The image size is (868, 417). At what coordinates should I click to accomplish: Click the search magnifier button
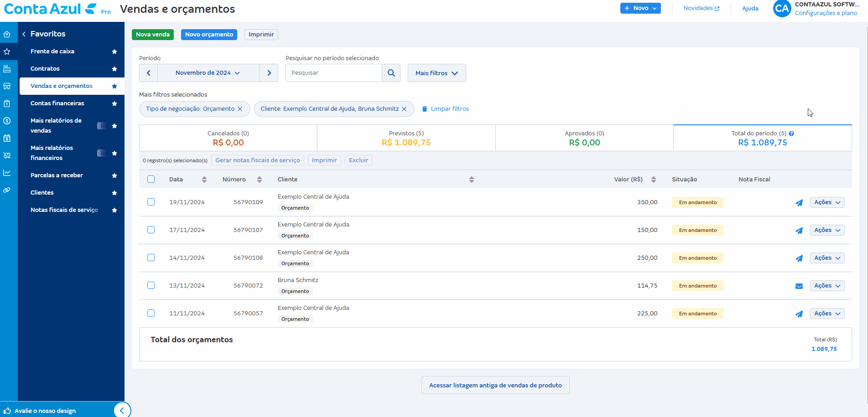click(x=391, y=73)
